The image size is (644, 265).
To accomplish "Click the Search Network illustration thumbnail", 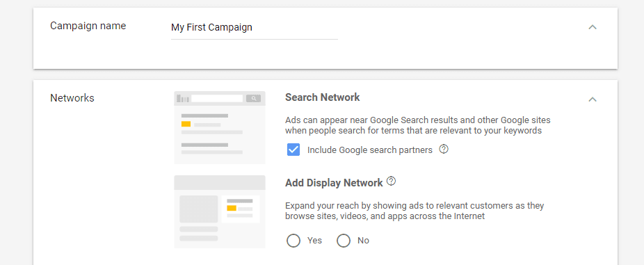I will point(220,128).
